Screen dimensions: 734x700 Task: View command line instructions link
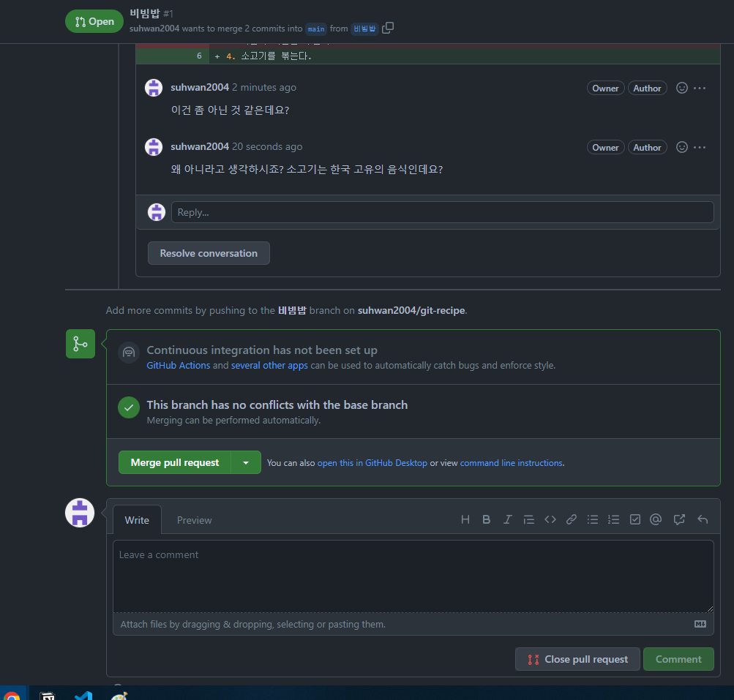tap(512, 463)
